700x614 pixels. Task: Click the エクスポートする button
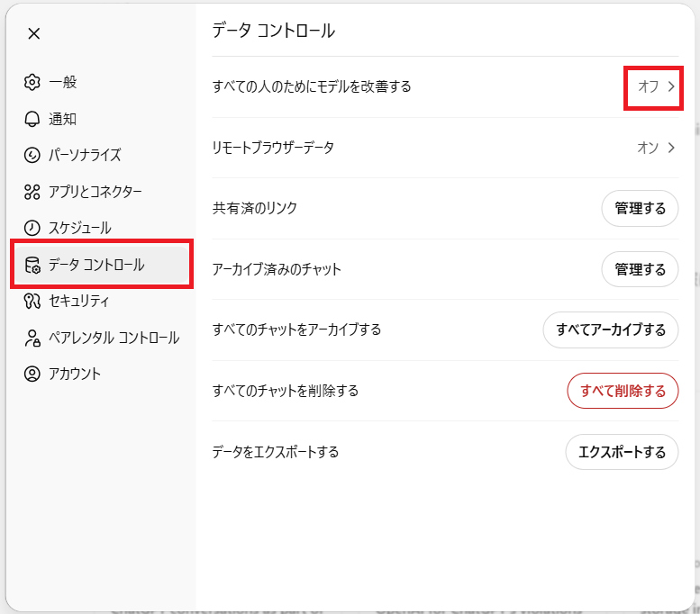click(x=622, y=452)
